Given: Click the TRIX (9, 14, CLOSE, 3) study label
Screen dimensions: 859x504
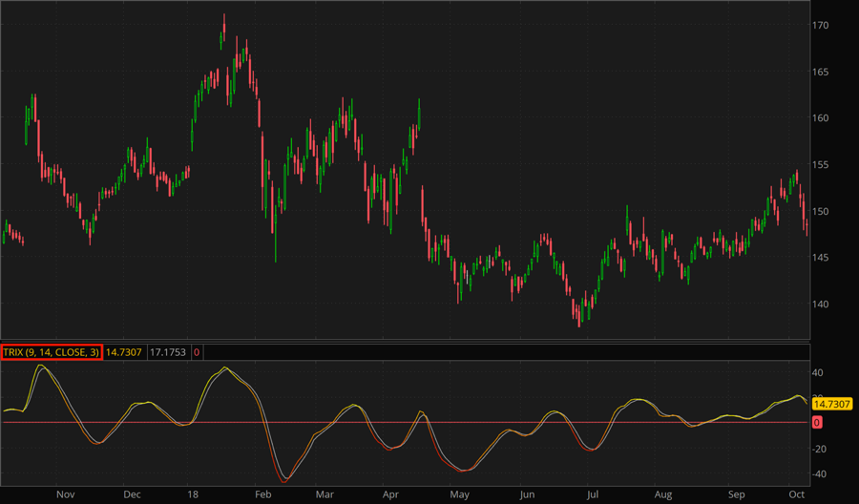Looking at the screenshot, I should [x=52, y=352].
